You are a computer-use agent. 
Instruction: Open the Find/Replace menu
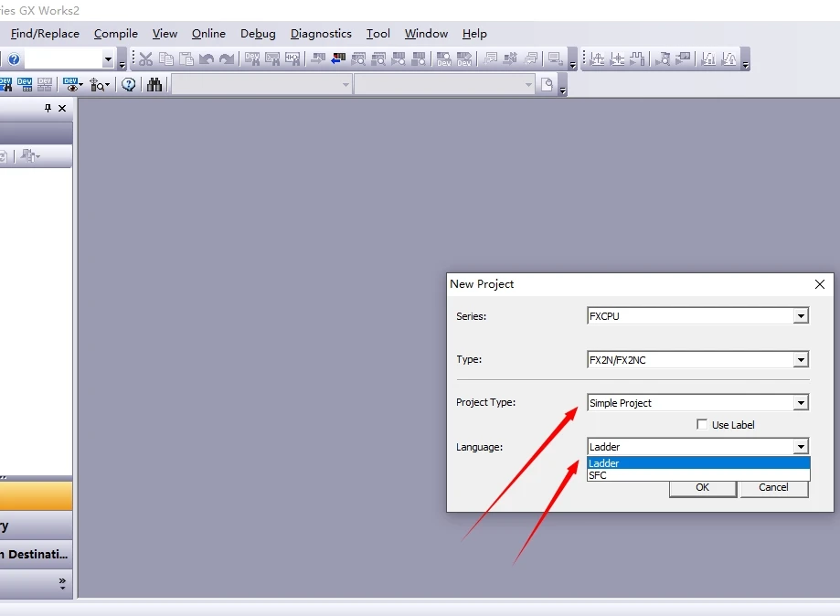pyautogui.click(x=45, y=34)
